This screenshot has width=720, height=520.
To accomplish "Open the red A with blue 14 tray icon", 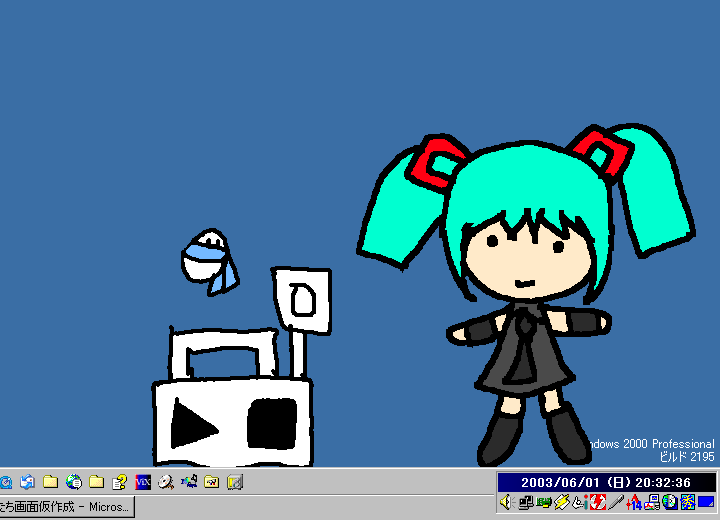I will coord(634,502).
